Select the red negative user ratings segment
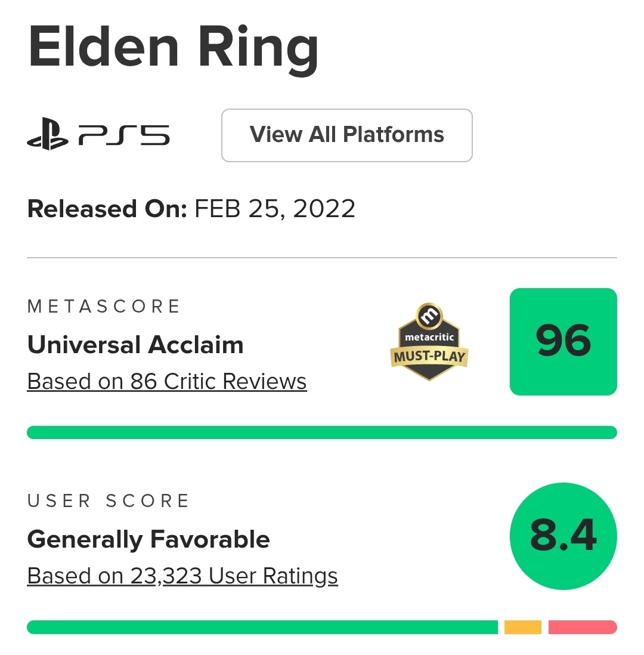This screenshot has width=644, height=655. tap(582, 627)
